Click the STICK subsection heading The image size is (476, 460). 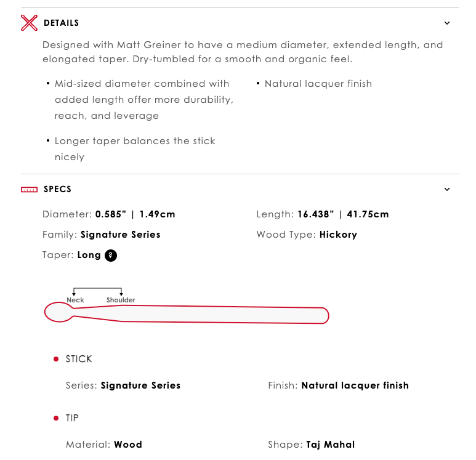(x=79, y=359)
